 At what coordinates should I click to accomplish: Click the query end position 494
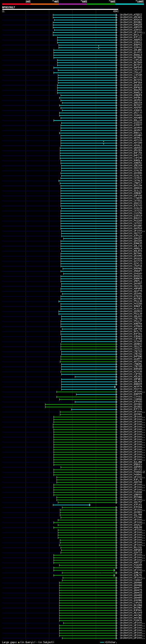click(x=115, y=11)
